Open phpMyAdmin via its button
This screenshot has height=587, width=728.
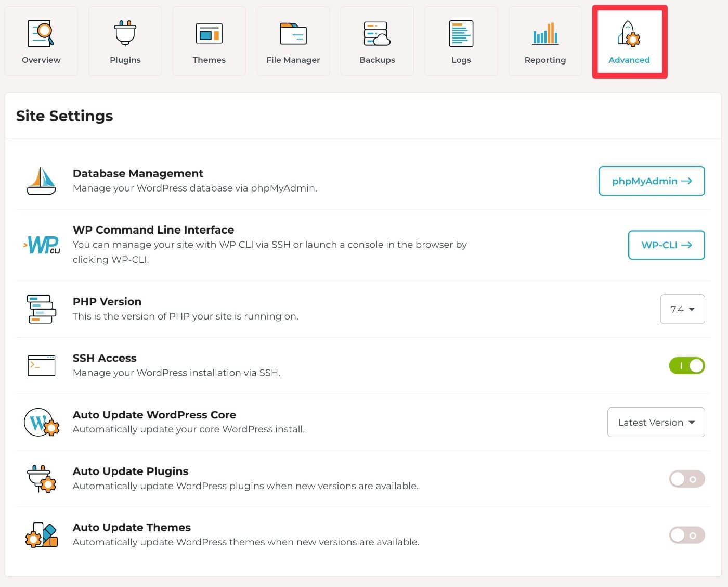(652, 181)
